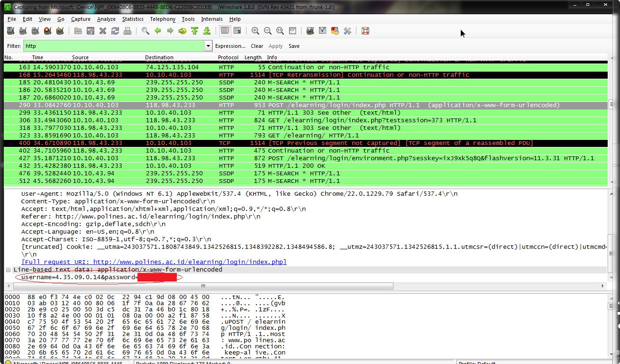620x364 pixels.
Task: Toggle auto scroll in live capture
Action: click(237, 30)
